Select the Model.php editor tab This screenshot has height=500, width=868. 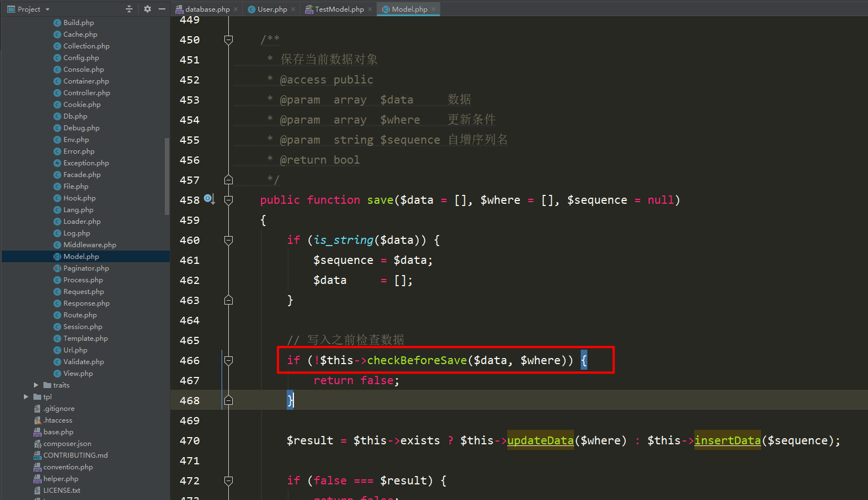[409, 9]
